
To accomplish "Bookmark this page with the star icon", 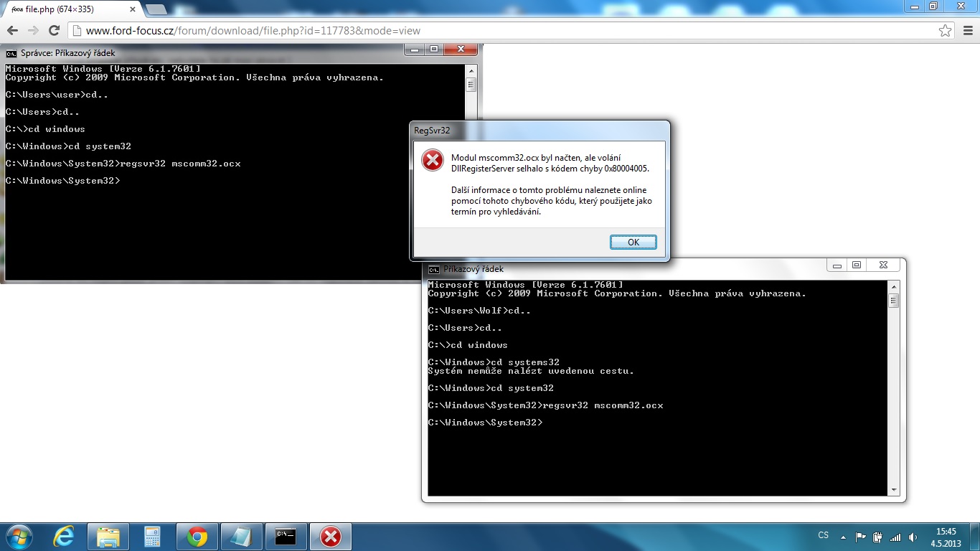I will [x=946, y=31].
